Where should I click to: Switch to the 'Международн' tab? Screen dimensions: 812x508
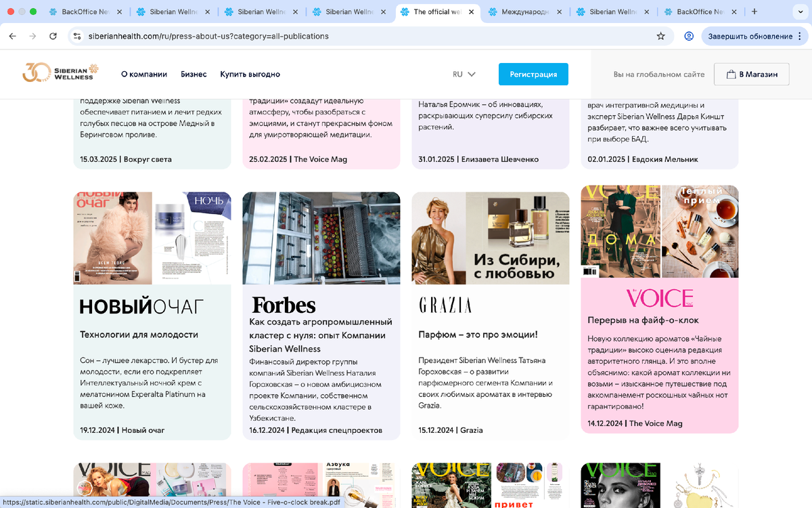pos(525,12)
